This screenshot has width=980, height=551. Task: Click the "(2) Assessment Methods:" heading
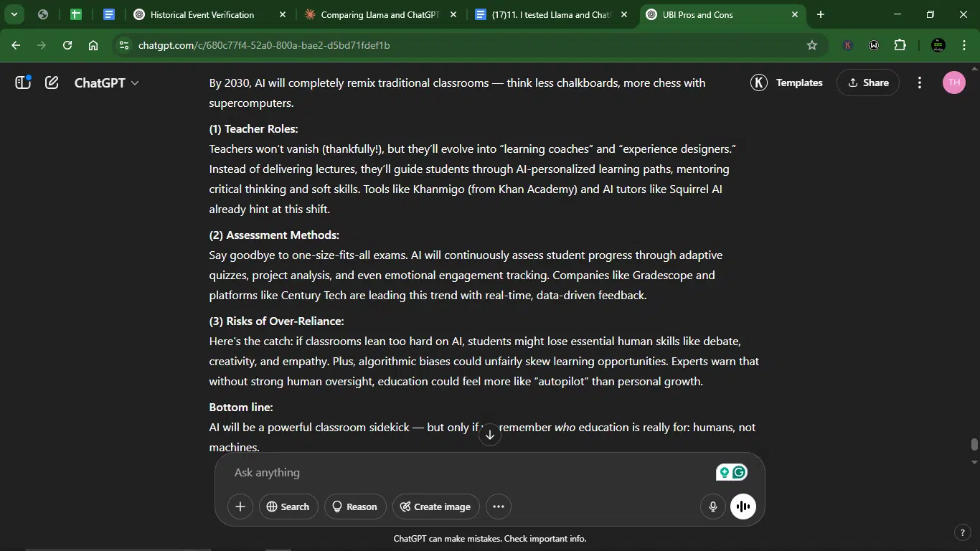point(274,235)
